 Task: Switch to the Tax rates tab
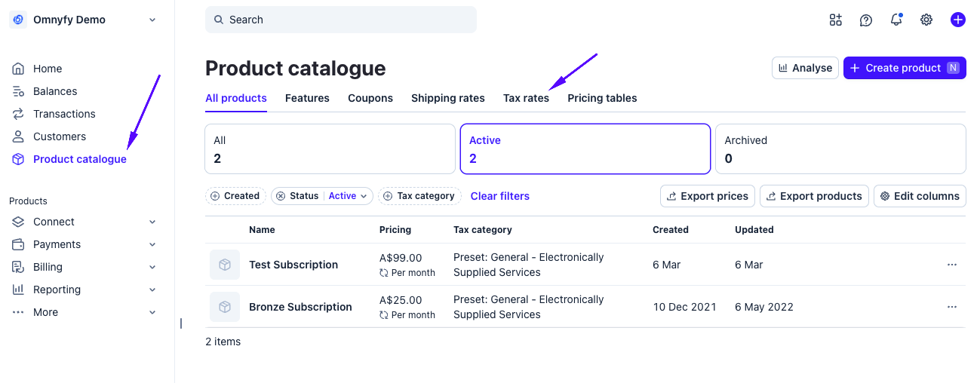[526, 98]
